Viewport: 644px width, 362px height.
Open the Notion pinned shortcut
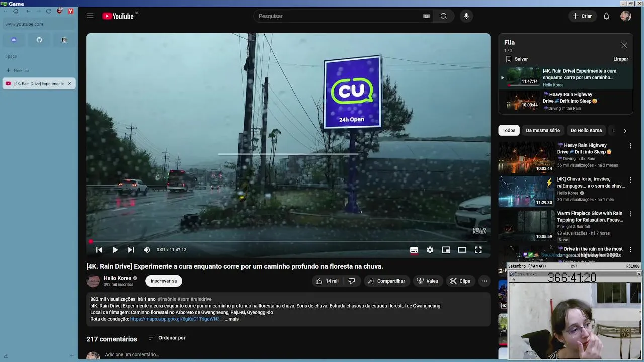[64, 40]
